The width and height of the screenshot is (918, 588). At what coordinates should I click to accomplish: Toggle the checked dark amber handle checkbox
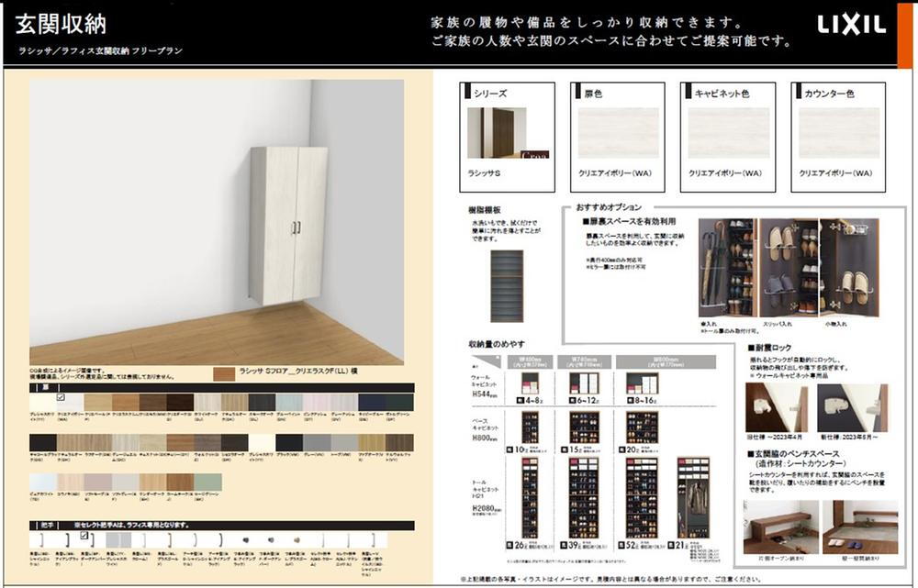(84, 536)
